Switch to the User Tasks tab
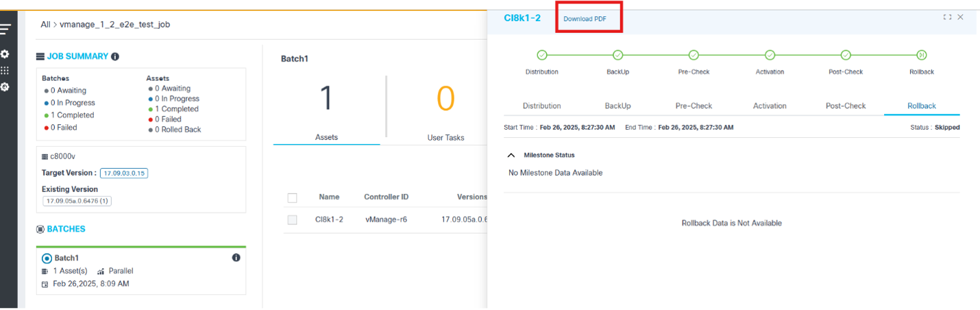The width and height of the screenshot is (980, 310). [x=445, y=138]
